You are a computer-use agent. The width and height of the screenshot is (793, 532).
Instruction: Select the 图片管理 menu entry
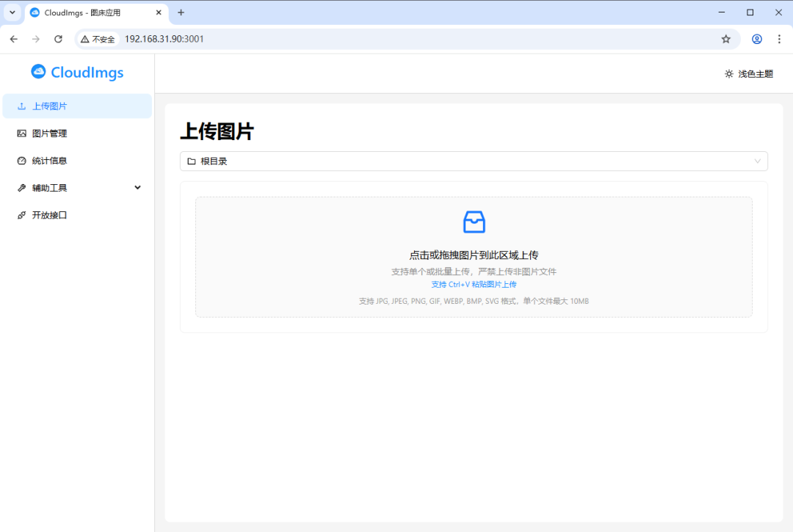[50, 133]
